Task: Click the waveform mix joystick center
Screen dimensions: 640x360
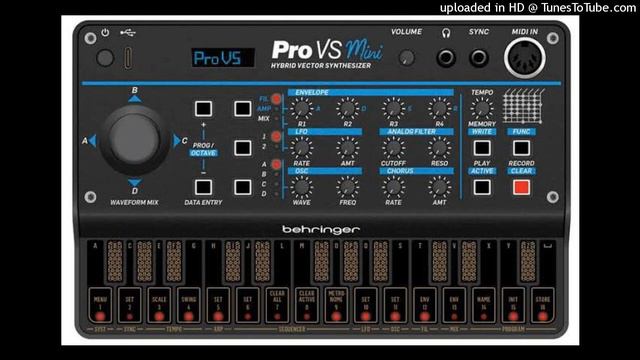Action: (134, 139)
